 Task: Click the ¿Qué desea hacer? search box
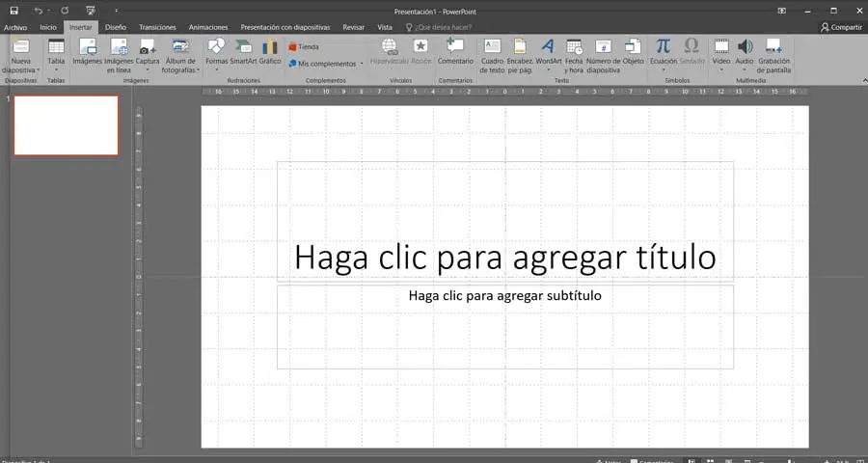(440, 27)
